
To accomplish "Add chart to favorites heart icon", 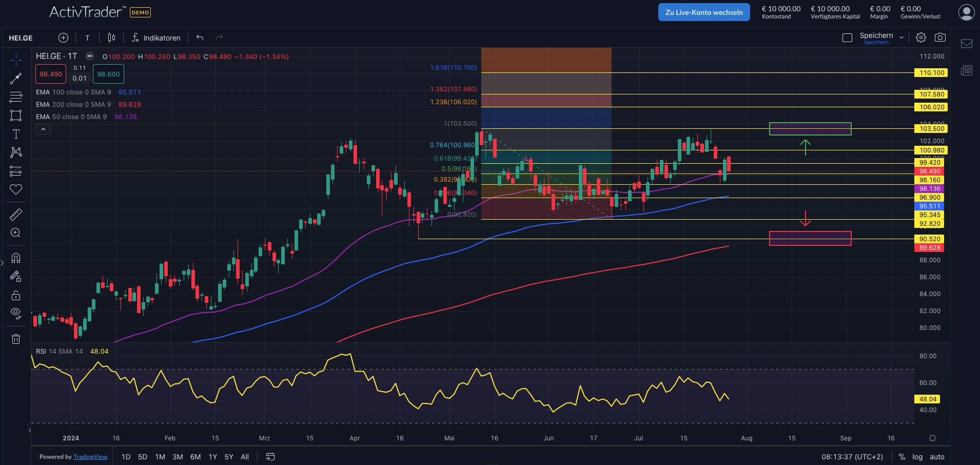I will pos(16,189).
